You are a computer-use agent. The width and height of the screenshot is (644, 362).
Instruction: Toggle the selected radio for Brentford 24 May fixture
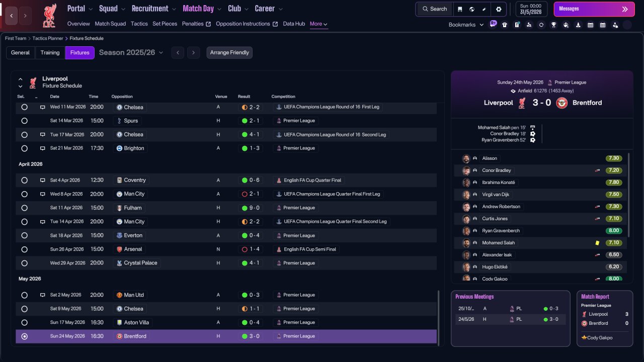tap(24, 336)
